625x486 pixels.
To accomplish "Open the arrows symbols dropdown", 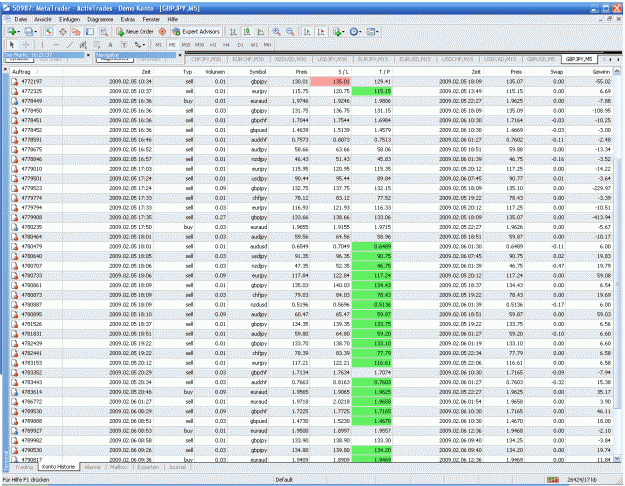I will 140,45.
